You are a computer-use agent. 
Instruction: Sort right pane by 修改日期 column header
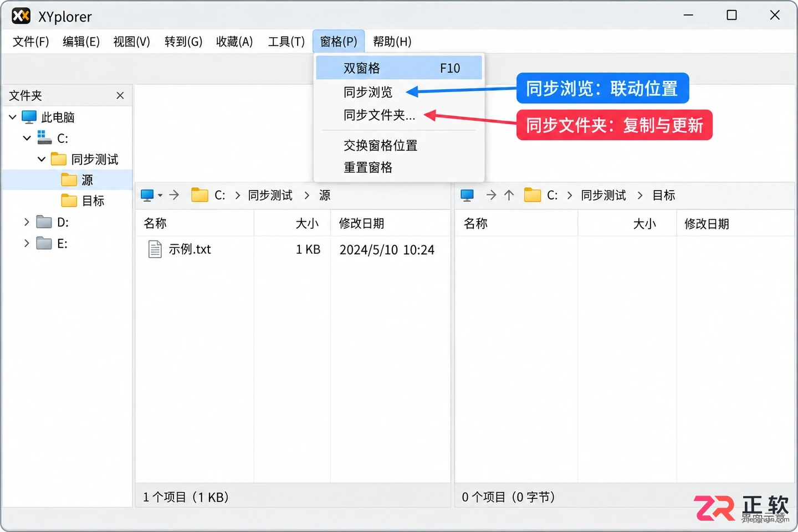point(735,223)
